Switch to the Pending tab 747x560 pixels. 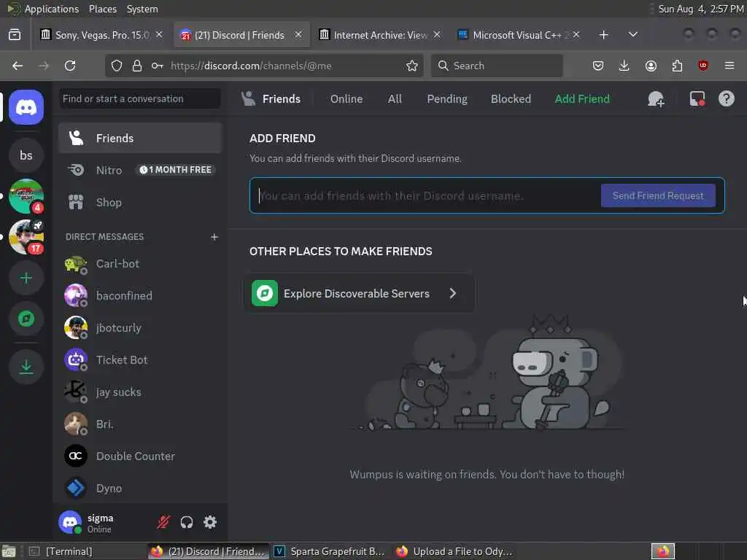(447, 99)
